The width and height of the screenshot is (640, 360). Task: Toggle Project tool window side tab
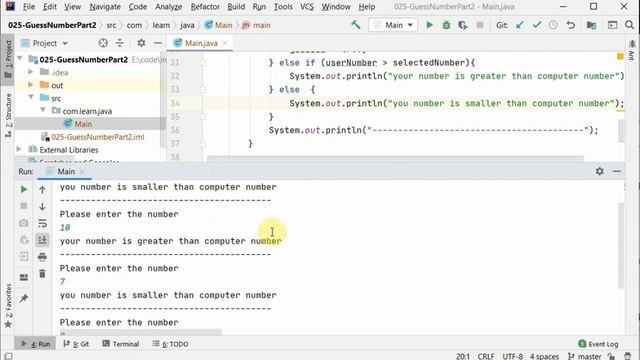click(8, 59)
